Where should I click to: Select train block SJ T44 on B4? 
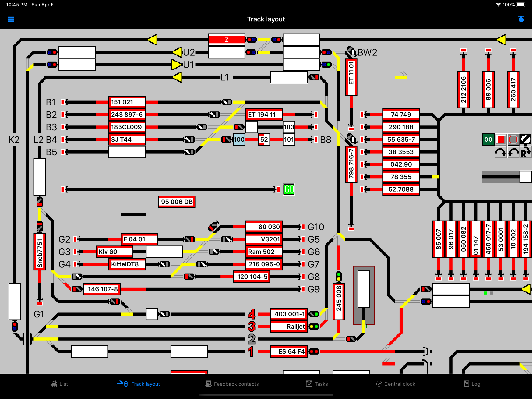click(127, 139)
